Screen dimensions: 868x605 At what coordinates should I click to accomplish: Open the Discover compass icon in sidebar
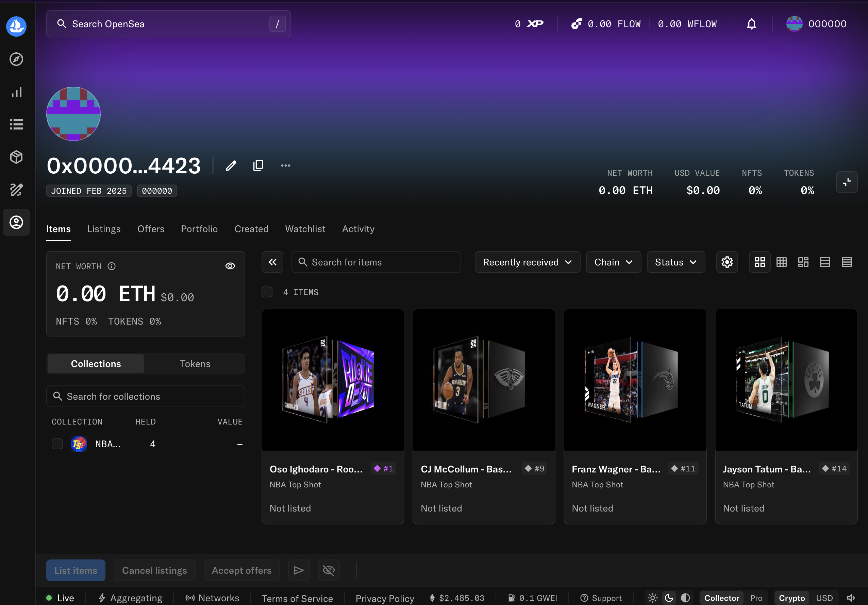pos(16,59)
